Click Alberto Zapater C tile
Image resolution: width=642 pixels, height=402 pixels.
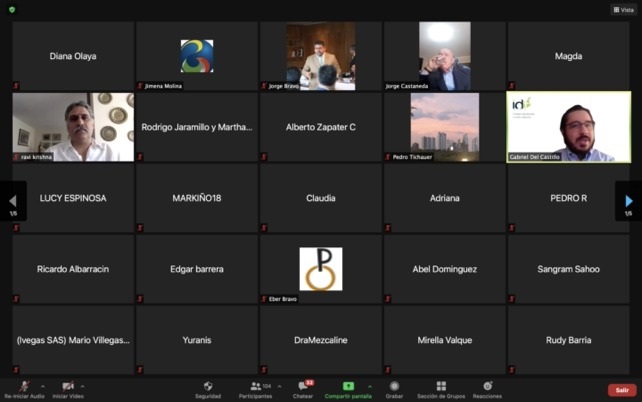tap(321, 127)
